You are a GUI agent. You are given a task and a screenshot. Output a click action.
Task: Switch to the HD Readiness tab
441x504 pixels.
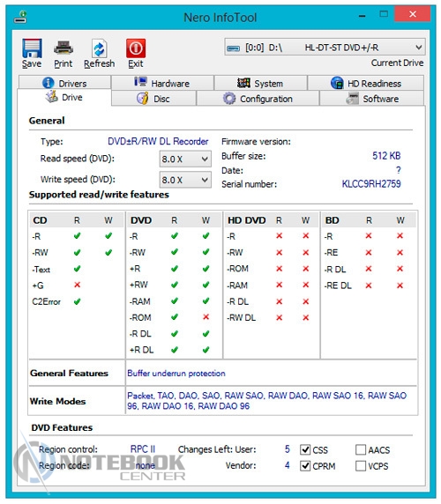(x=366, y=83)
